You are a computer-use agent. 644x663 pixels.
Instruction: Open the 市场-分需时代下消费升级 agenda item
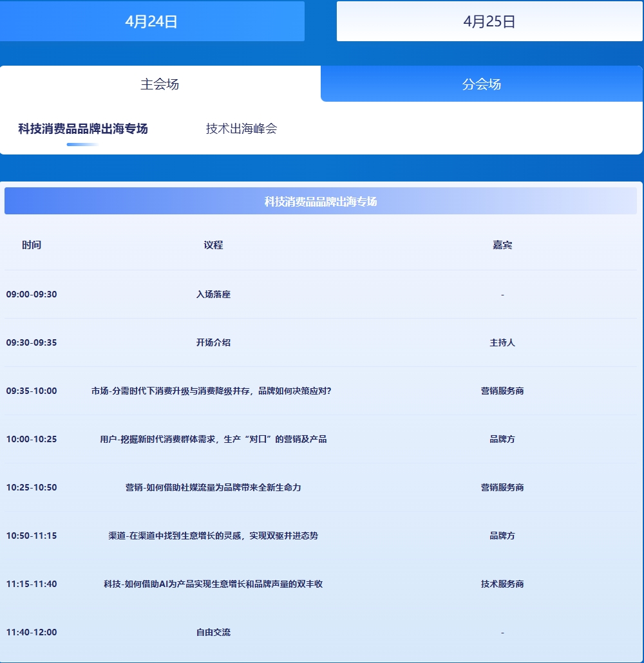[211, 391]
